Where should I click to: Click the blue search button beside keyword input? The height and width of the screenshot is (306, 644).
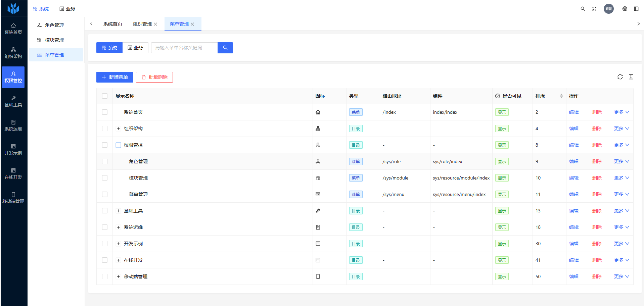pos(225,48)
